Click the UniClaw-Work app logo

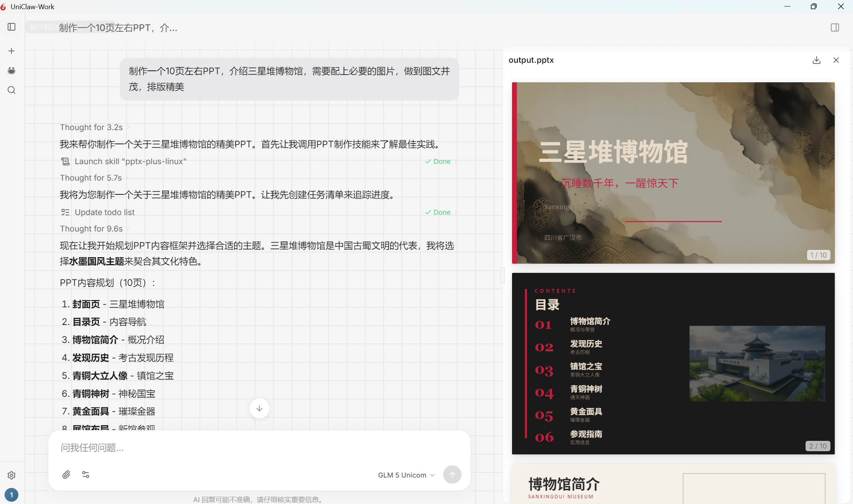(x=3, y=7)
